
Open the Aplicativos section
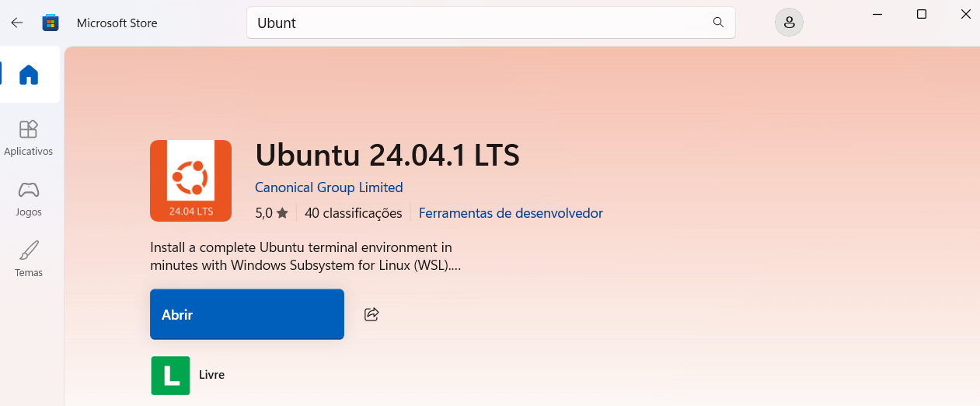29,138
